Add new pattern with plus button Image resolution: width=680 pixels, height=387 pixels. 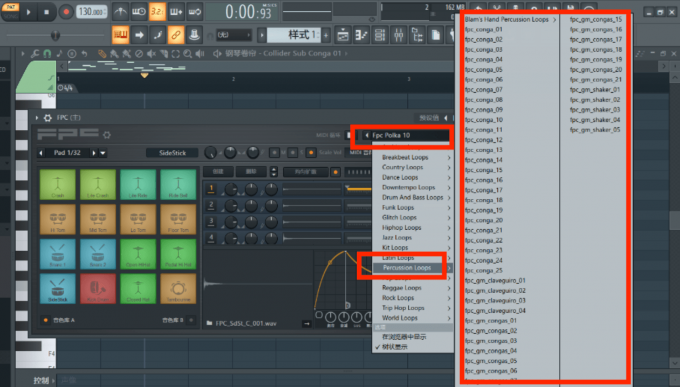[326, 35]
